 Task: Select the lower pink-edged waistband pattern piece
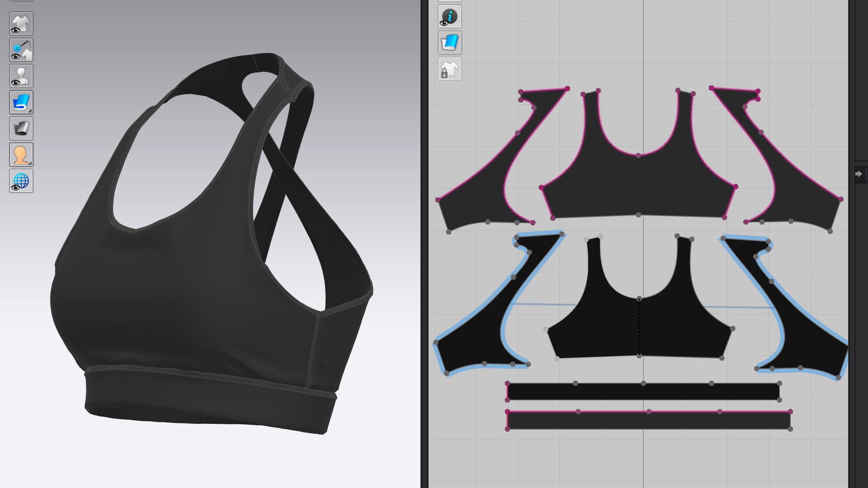click(x=649, y=420)
